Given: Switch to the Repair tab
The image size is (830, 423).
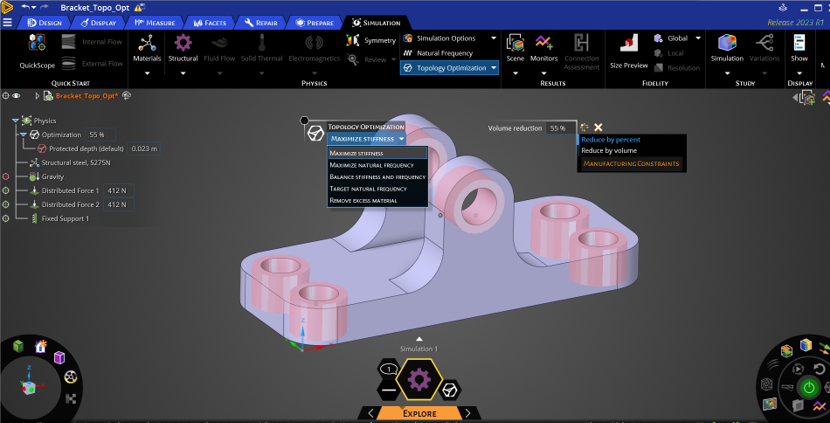Looking at the screenshot, I should point(261,23).
